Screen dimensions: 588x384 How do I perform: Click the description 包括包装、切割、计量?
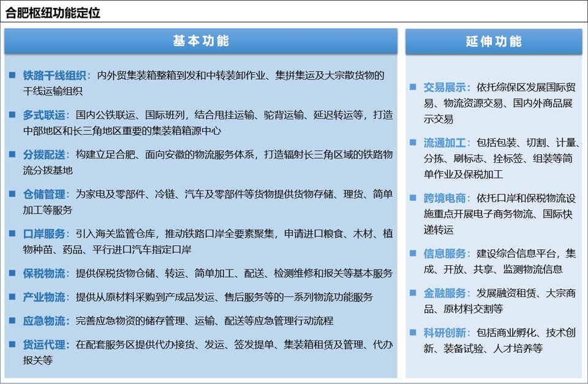point(526,143)
